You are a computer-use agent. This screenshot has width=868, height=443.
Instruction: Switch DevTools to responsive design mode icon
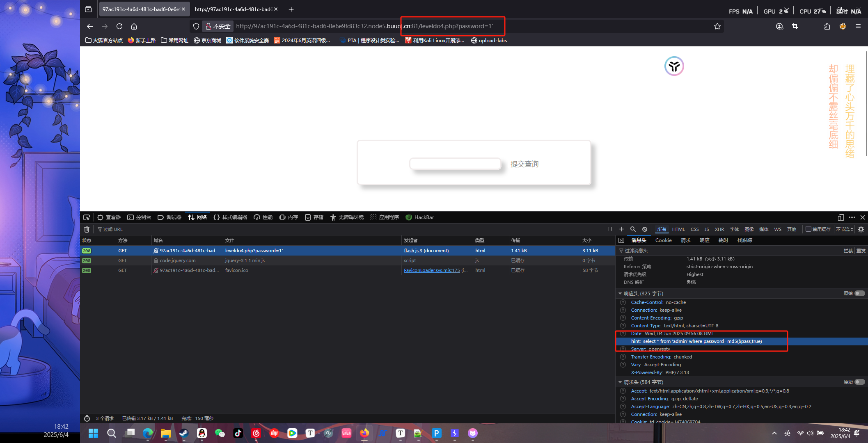pos(841,217)
